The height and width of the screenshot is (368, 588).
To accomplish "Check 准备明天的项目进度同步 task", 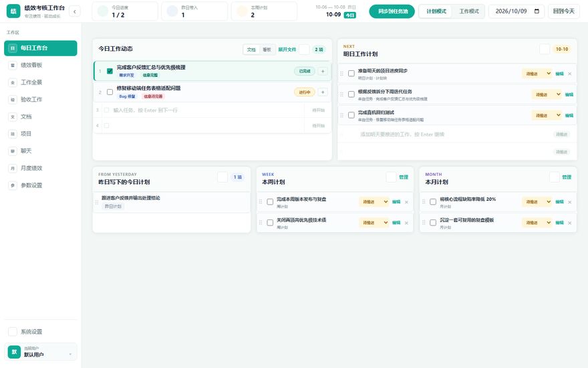I will coord(351,74).
